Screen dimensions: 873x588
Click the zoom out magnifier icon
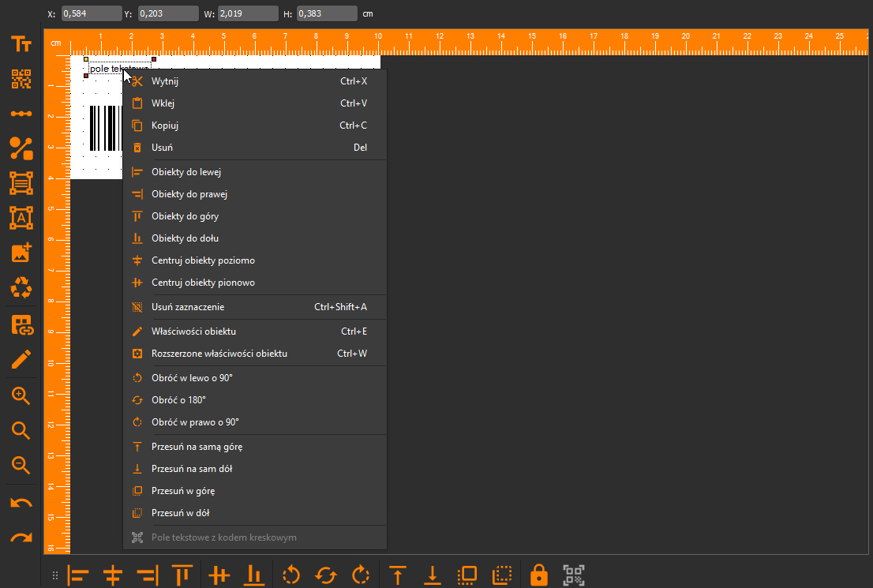click(21, 465)
